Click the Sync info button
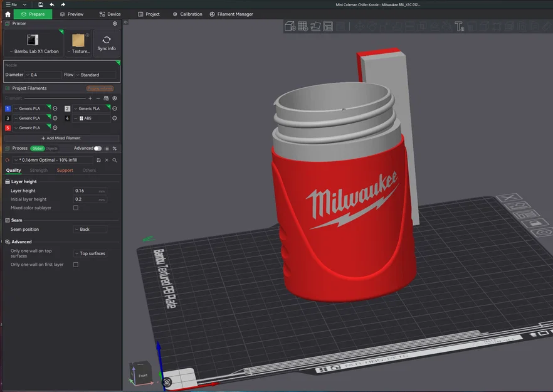 tap(107, 43)
